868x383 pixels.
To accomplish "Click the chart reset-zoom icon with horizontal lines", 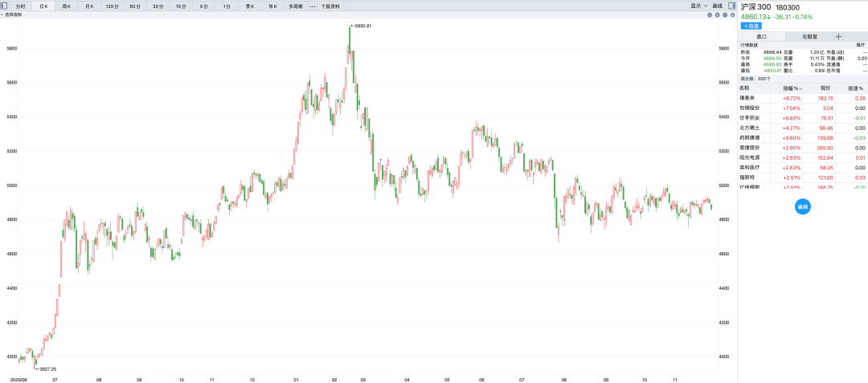I will click(x=710, y=15).
